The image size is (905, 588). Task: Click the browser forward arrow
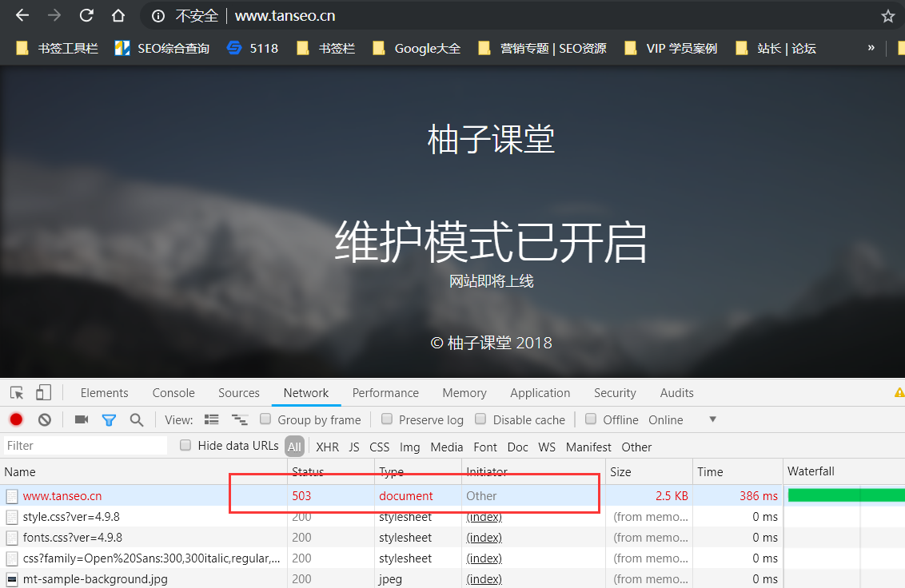[54, 16]
